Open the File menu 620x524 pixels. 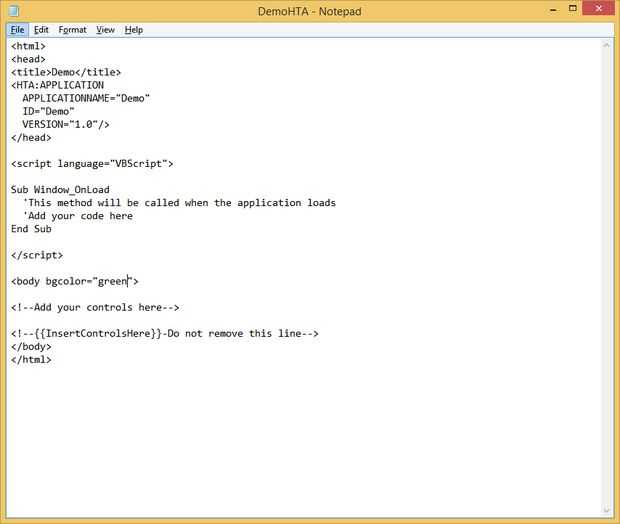[17, 30]
